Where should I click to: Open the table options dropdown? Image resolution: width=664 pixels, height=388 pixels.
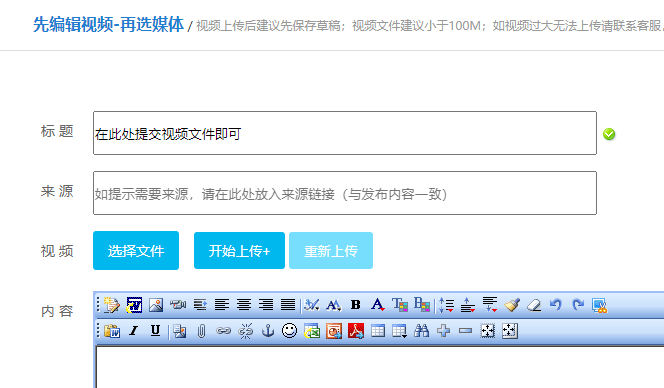(400, 331)
